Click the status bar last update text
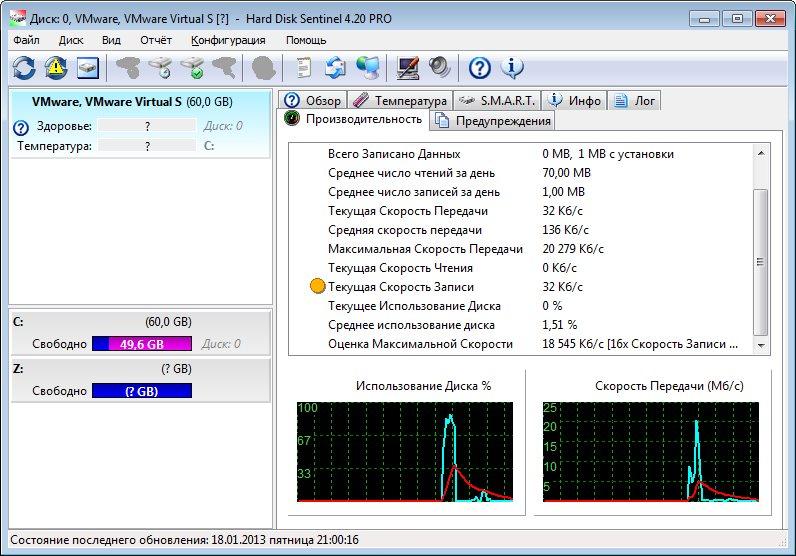Viewport: 796px width, 556px height. [x=184, y=539]
